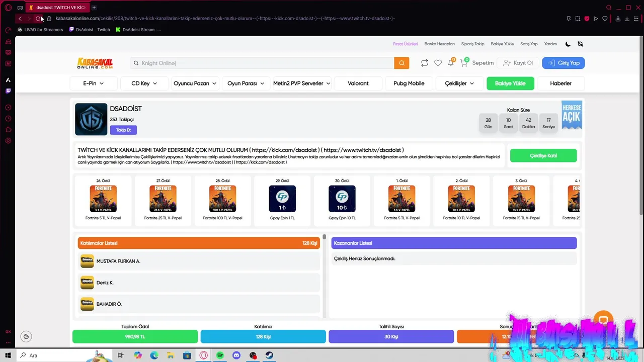644x362 pixels.
Task: Click the orange search magnifier button
Action: [401, 63]
